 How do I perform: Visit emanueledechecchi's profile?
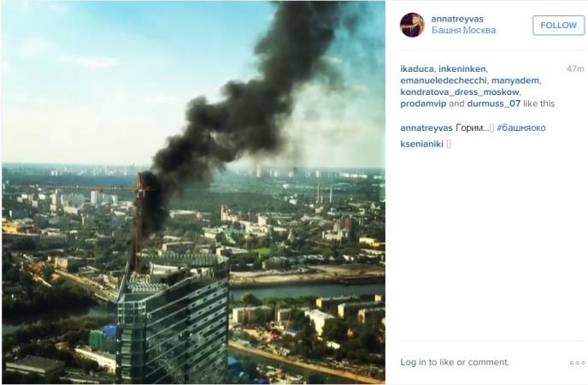coord(444,80)
